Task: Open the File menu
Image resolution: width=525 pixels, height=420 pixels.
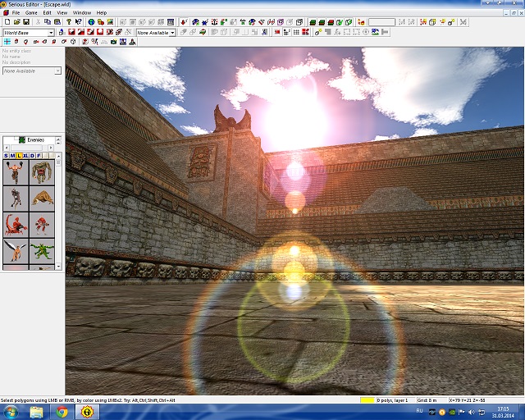Action: (16, 13)
